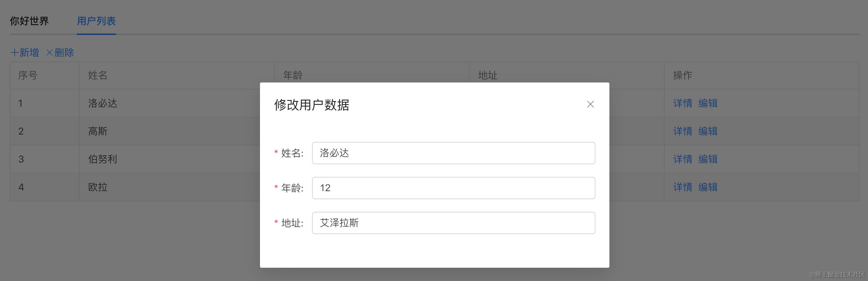This screenshot has width=868, height=281.
Task: Click the 姓名 column header
Action: click(x=97, y=75)
